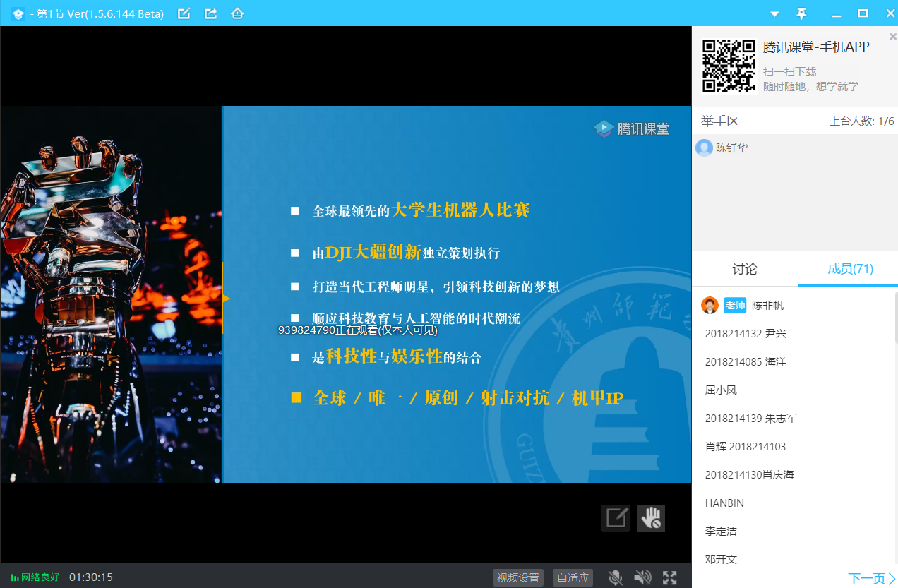Close the mobile APP promotion banner
The height and width of the screenshot is (588, 898).
(x=892, y=37)
